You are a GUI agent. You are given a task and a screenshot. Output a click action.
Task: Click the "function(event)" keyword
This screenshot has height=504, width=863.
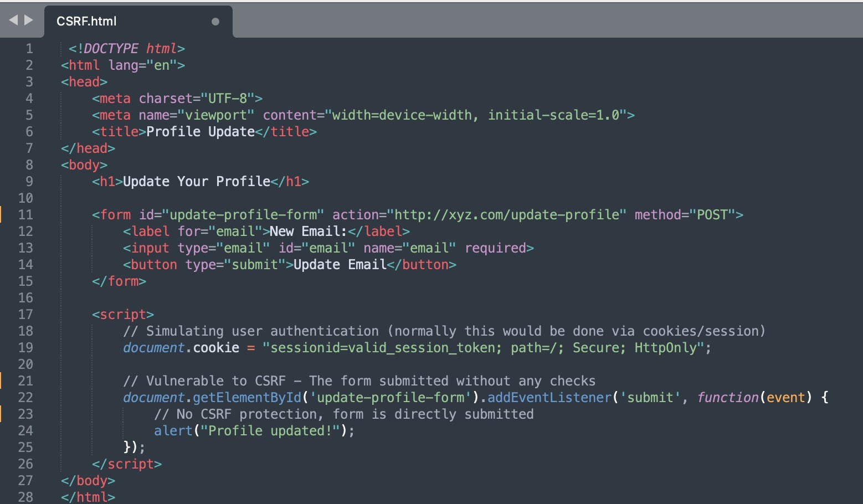754,398
